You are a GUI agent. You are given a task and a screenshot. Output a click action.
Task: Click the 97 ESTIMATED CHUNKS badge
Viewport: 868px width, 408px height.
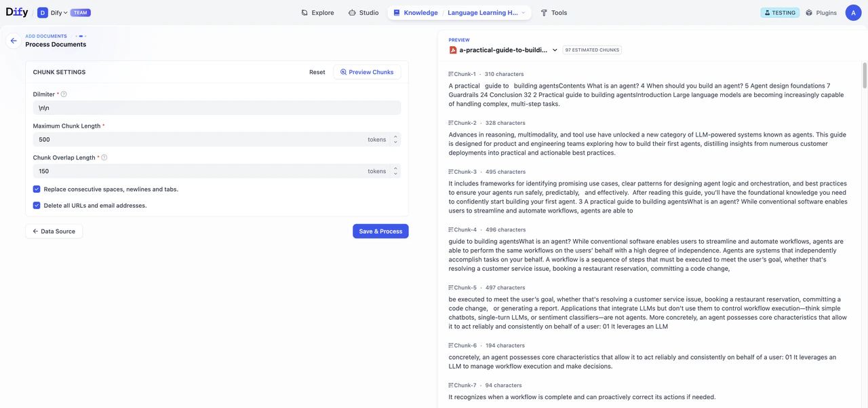click(592, 50)
